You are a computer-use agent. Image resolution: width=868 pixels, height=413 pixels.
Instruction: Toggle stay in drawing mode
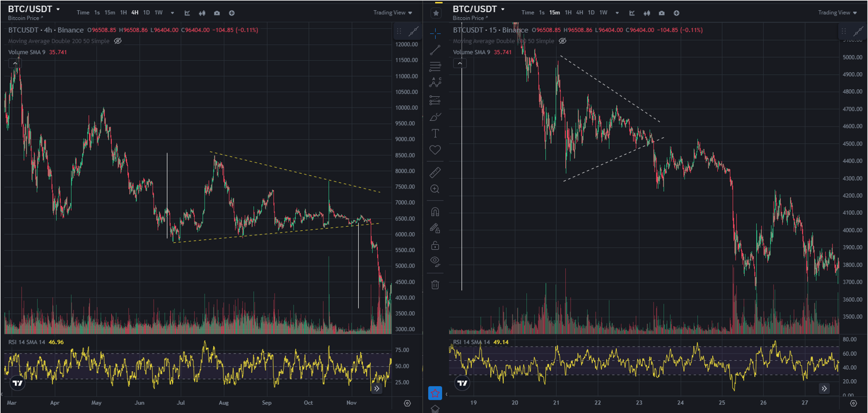pos(435,229)
